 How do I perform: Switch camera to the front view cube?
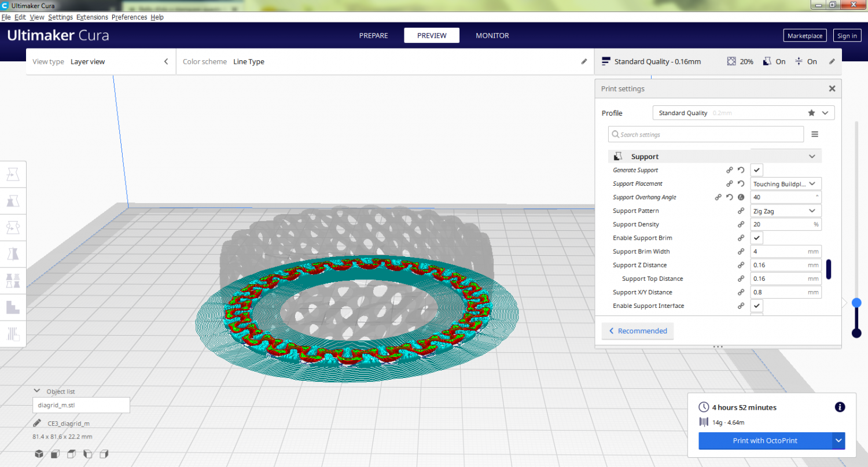55,454
